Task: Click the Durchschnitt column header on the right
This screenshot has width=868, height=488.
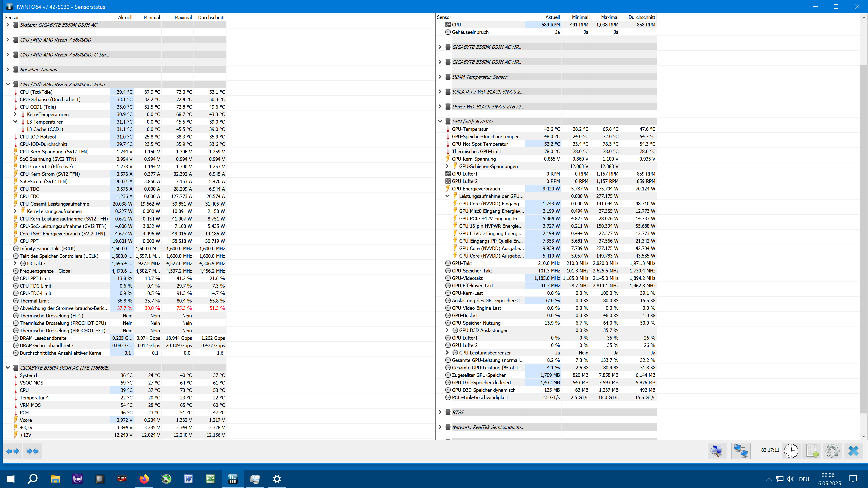Action: tap(642, 17)
